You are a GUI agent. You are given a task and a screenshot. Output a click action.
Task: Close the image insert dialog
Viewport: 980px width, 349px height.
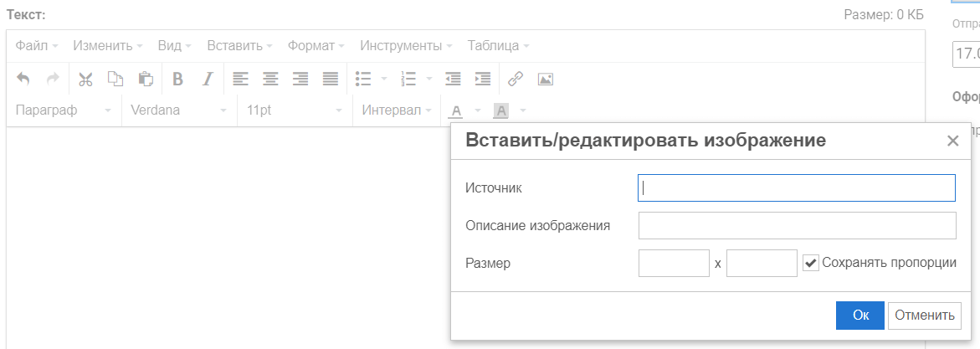click(952, 141)
